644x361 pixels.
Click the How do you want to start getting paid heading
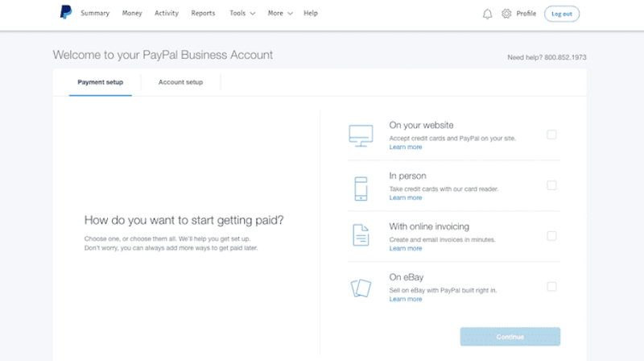tap(184, 220)
